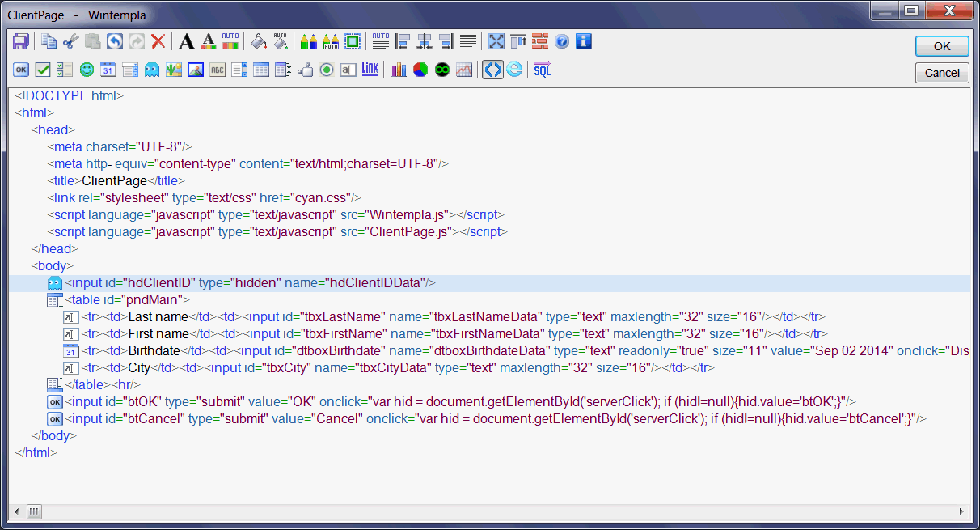The image size is (980, 530).
Task: Insert a hyperlink with Link icon
Action: point(370,70)
